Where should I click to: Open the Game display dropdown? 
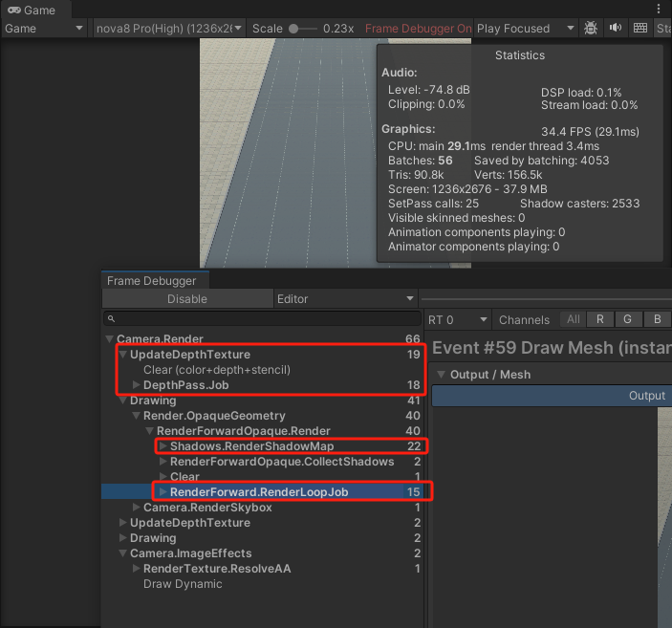tap(44, 29)
